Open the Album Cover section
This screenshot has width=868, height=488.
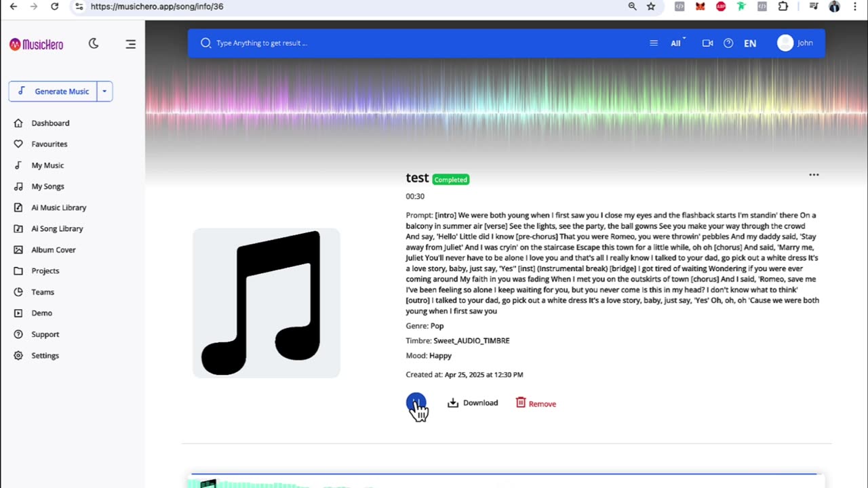coord(45,249)
